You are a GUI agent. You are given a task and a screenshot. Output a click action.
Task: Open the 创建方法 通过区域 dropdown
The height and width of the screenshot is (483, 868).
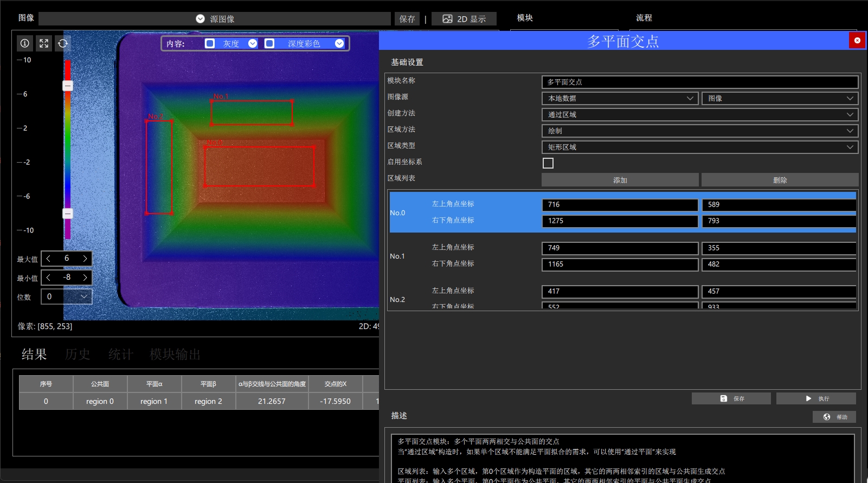click(x=700, y=114)
